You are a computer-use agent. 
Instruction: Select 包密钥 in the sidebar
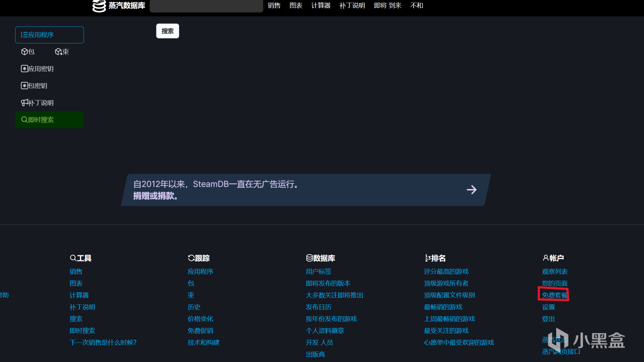pos(34,86)
